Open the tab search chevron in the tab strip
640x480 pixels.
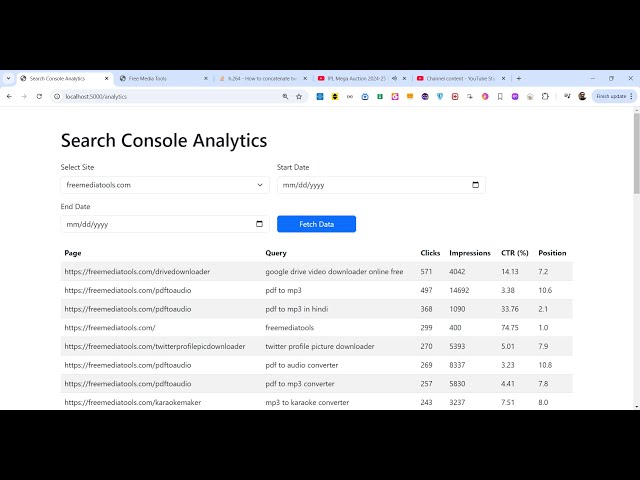8,78
